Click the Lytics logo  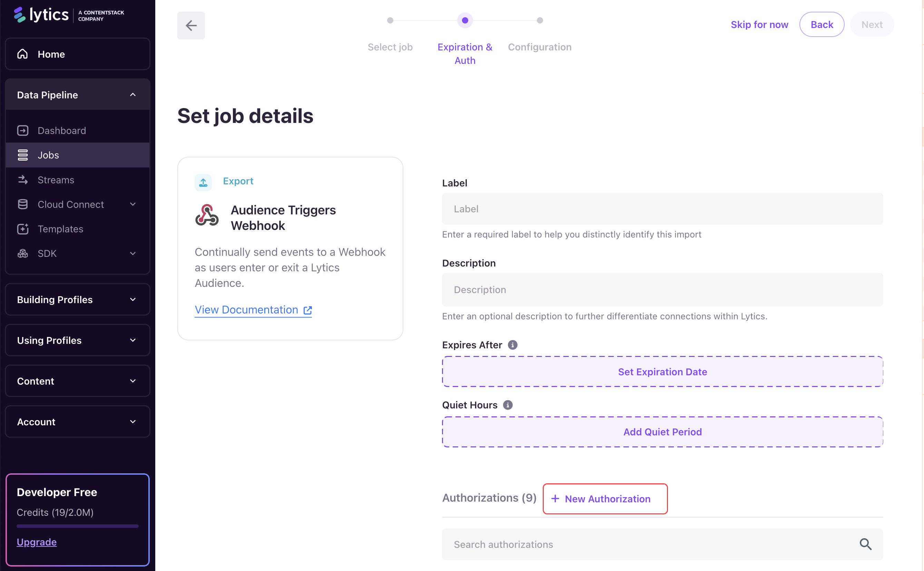tap(41, 15)
